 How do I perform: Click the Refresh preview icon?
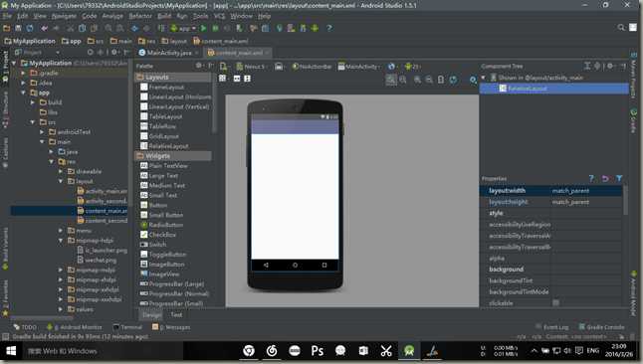point(453,80)
